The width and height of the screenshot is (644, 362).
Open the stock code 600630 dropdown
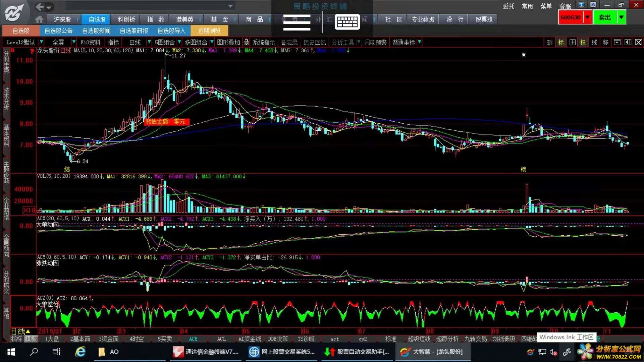coord(587,17)
